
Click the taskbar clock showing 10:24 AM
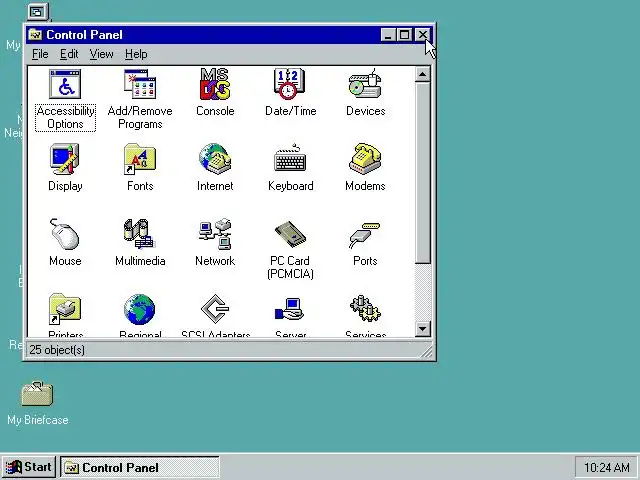[606, 467]
